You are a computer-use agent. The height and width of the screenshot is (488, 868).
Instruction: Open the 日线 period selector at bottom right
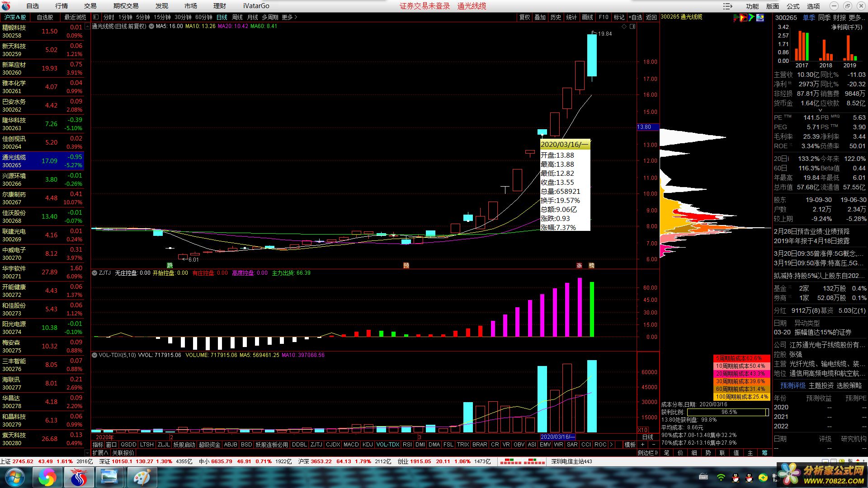tap(648, 437)
